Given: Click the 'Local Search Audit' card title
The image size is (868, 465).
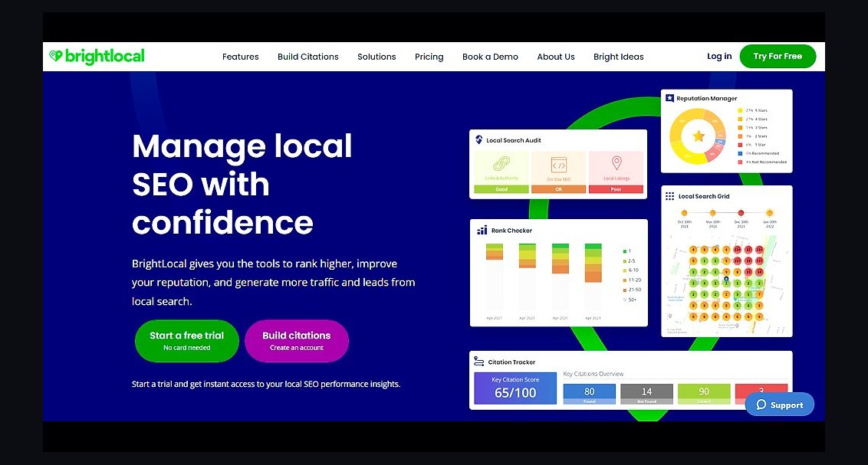Looking at the screenshot, I should point(513,140).
